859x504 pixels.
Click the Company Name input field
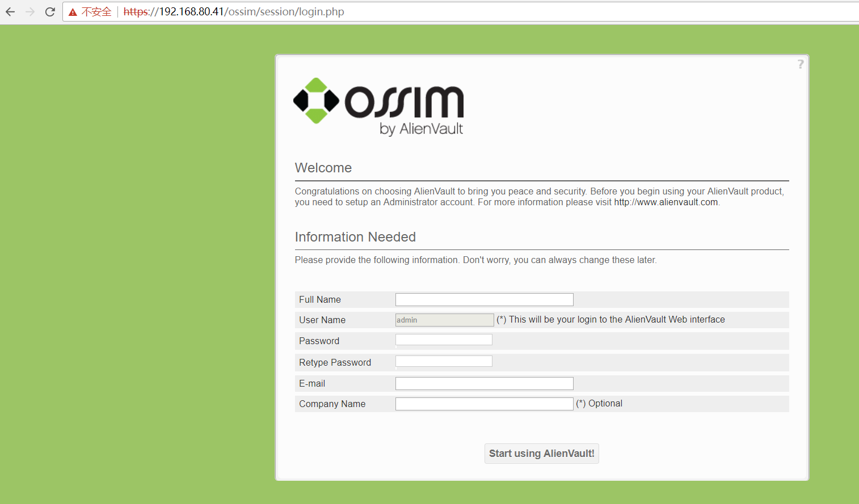point(485,404)
